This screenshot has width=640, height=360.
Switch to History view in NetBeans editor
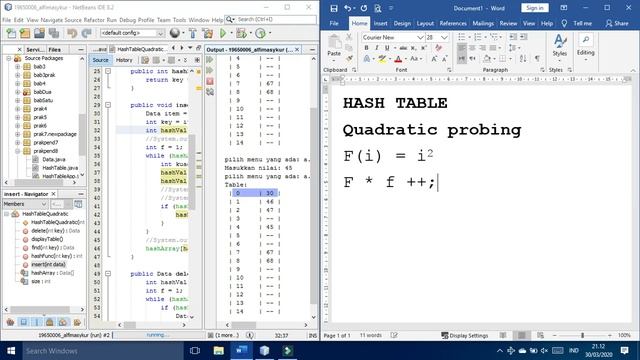[124, 60]
